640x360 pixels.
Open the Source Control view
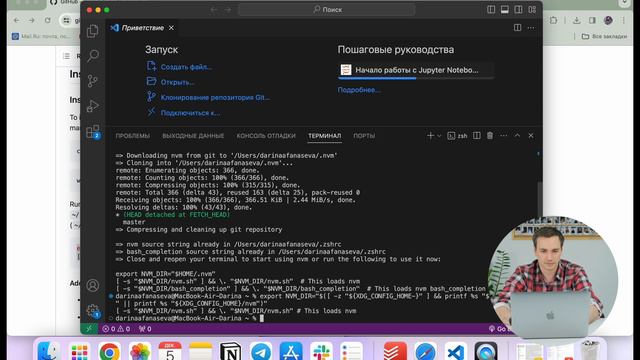click(93, 81)
